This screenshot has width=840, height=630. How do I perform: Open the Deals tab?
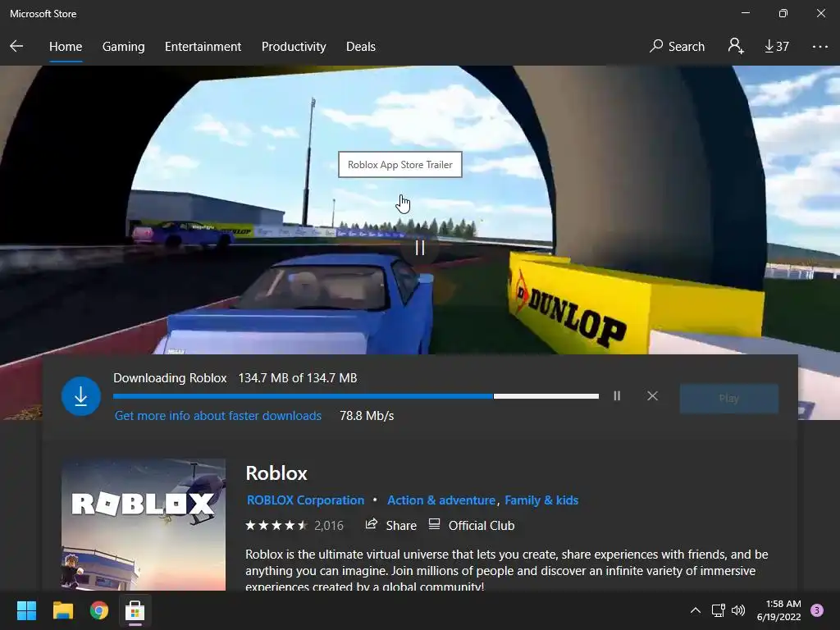click(x=361, y=47)
